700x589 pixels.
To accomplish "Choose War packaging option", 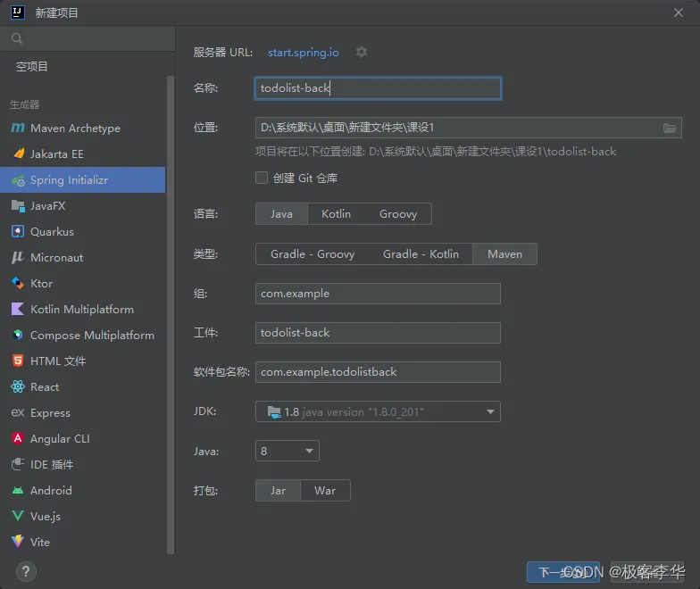I will click(x=325, y=491).
